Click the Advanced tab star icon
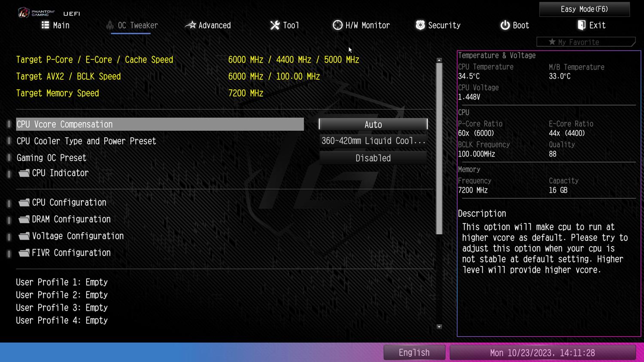The height and width of the screenshot is (362, 644). click(190, 25)
